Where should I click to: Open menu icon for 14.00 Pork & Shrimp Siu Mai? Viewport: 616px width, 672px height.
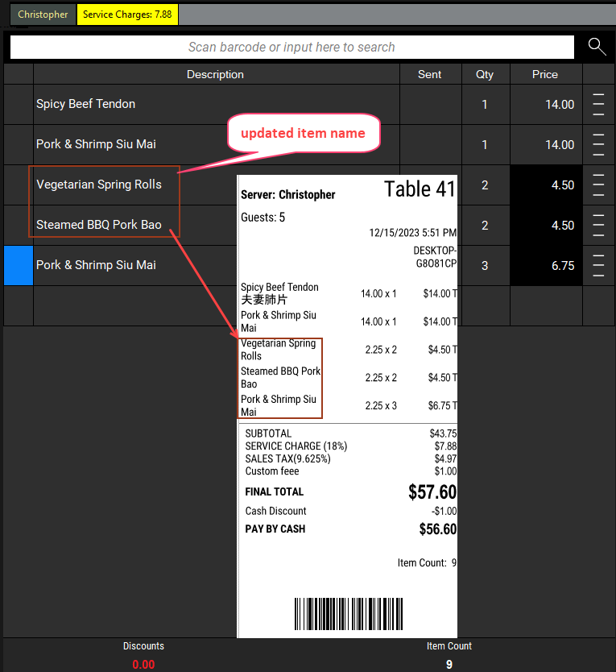pos(597,145)
